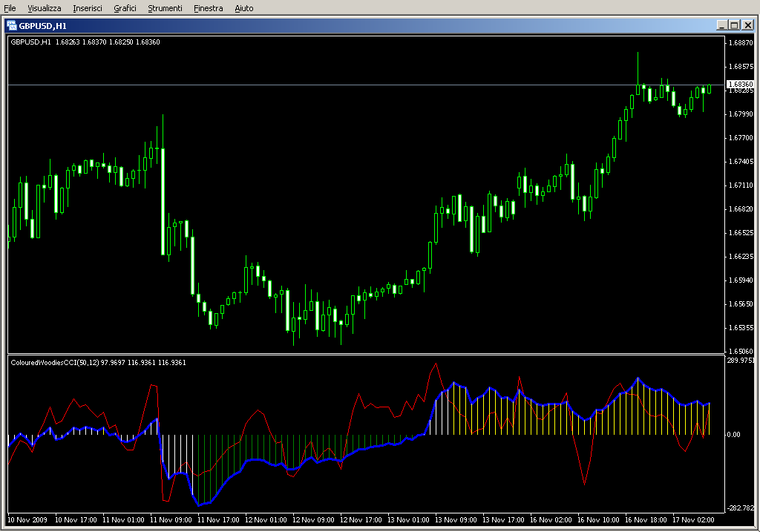Click price scale value 1.66820

741,208
